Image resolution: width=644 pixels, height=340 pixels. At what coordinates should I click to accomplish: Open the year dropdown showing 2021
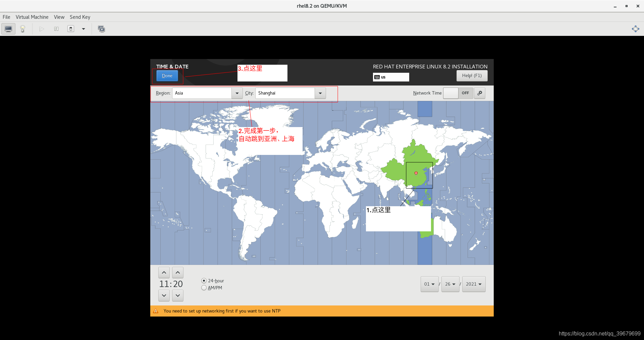pos(474,284)
